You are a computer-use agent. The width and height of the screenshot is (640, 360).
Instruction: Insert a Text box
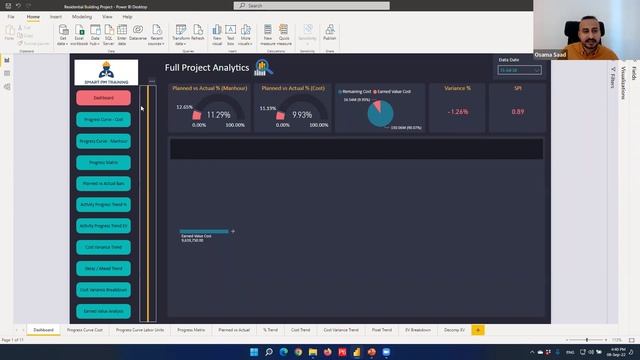231,35
